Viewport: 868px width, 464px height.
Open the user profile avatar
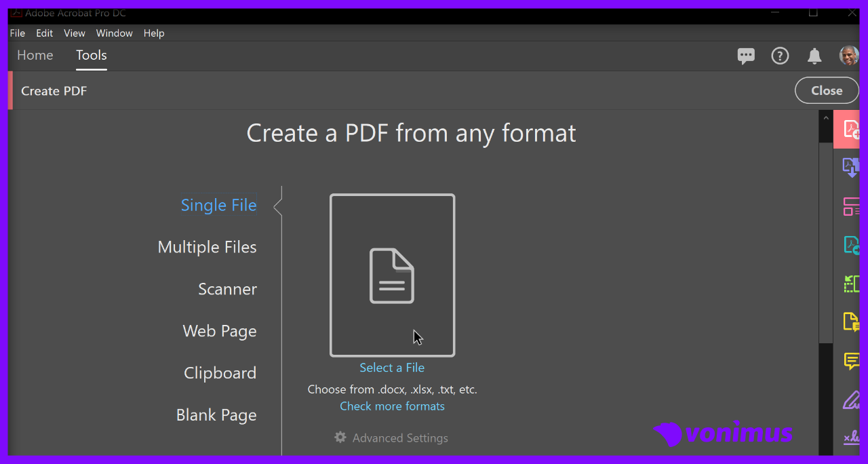[848, 56]
